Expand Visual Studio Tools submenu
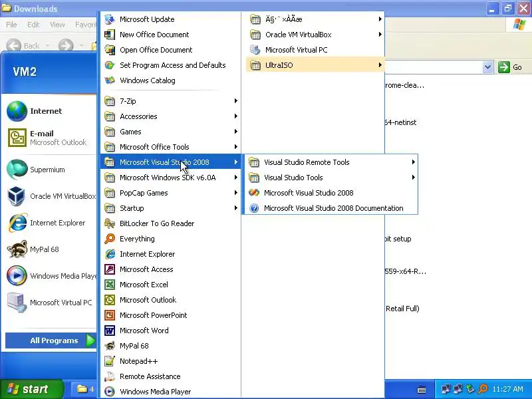The height and width of the screenshot is (399, 532). point(331,178)
